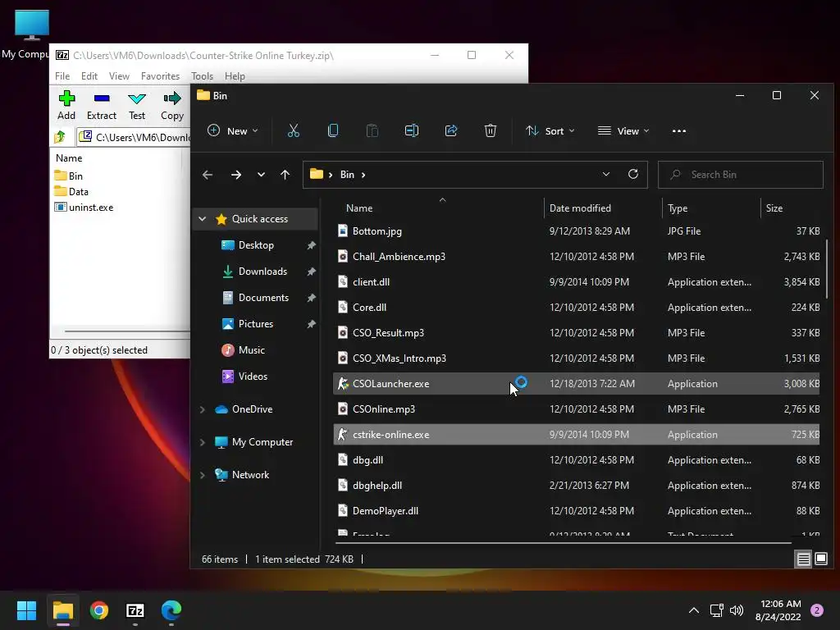Refresh the Bin folder view
Screen dimensions: 840x630
[632, 174]
